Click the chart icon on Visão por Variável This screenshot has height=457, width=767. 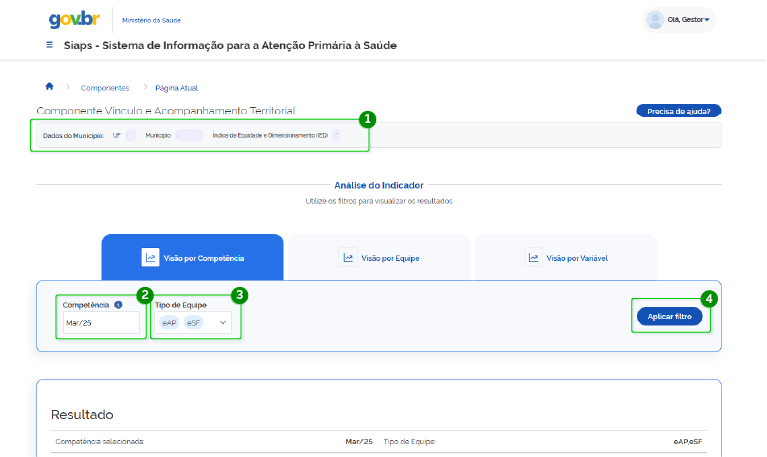tap(533, 257)
